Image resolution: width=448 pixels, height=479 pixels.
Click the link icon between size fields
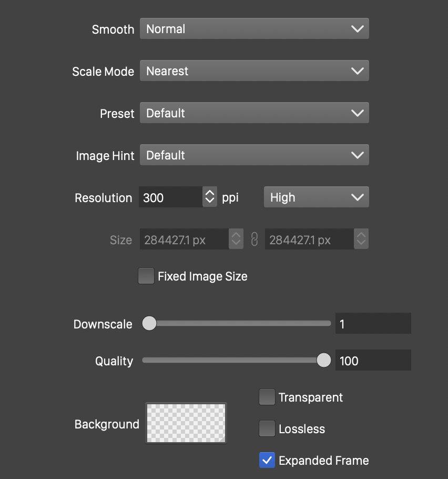[254, 240]
